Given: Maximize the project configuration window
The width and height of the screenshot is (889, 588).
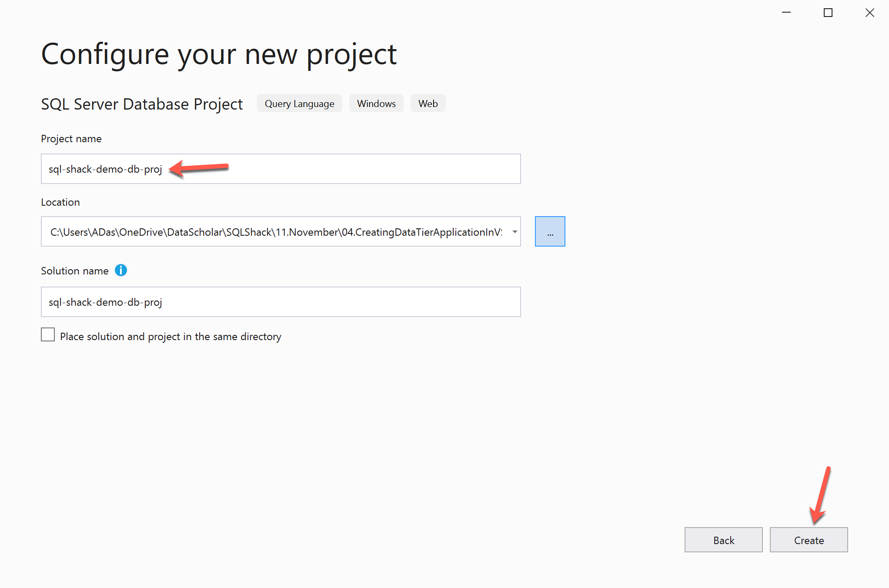Looking at the screenshot, I should click(828, 13).
